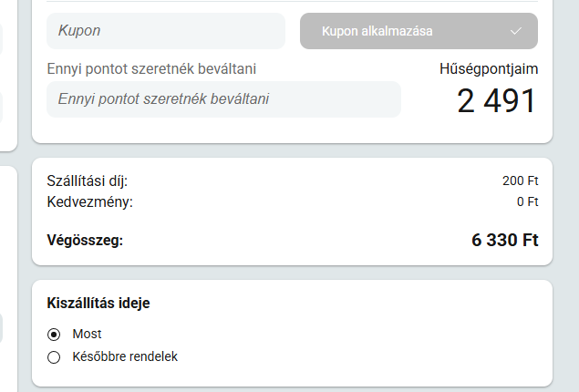
Task: Choose the "Későbbre rendelek" radio button
Action: point(54,356)
